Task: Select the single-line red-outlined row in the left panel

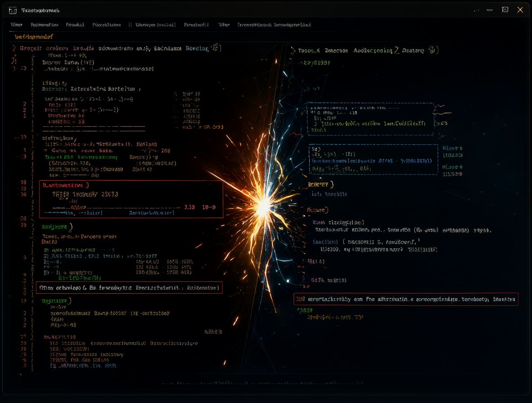Action: tap(129, 287)
